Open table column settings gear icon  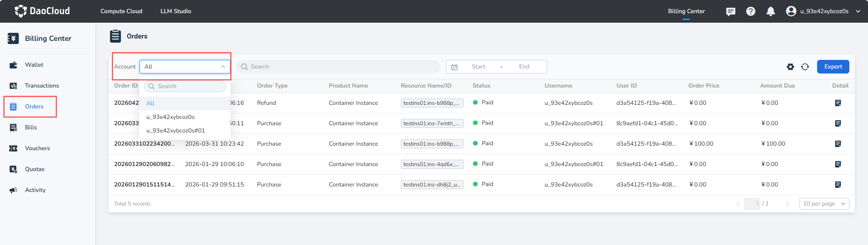[x=790, y=67]
